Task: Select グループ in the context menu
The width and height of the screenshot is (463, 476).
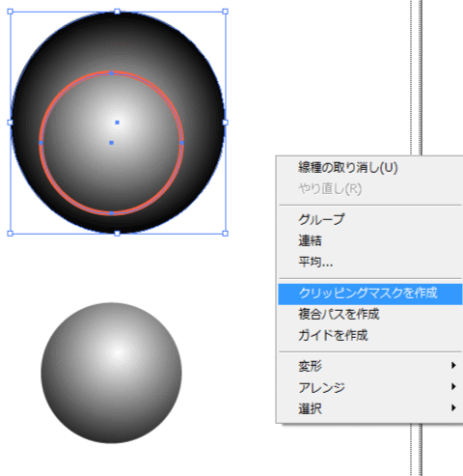Action: (x=369, y=219)
